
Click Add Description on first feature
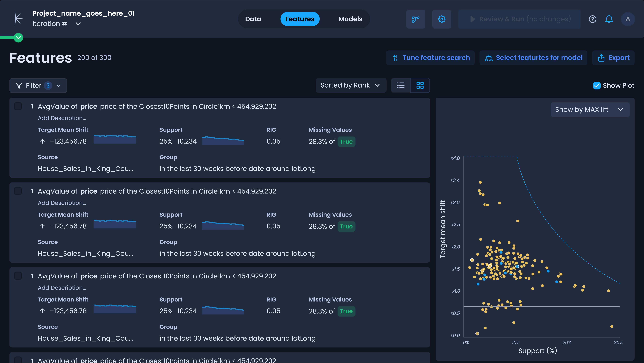pos(62,118)
